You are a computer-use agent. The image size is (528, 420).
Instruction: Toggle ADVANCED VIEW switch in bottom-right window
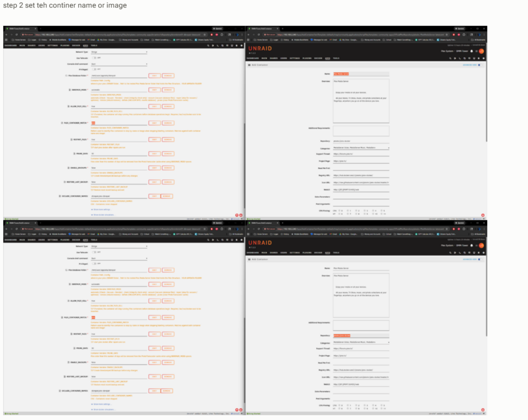[x=479, y=260]
